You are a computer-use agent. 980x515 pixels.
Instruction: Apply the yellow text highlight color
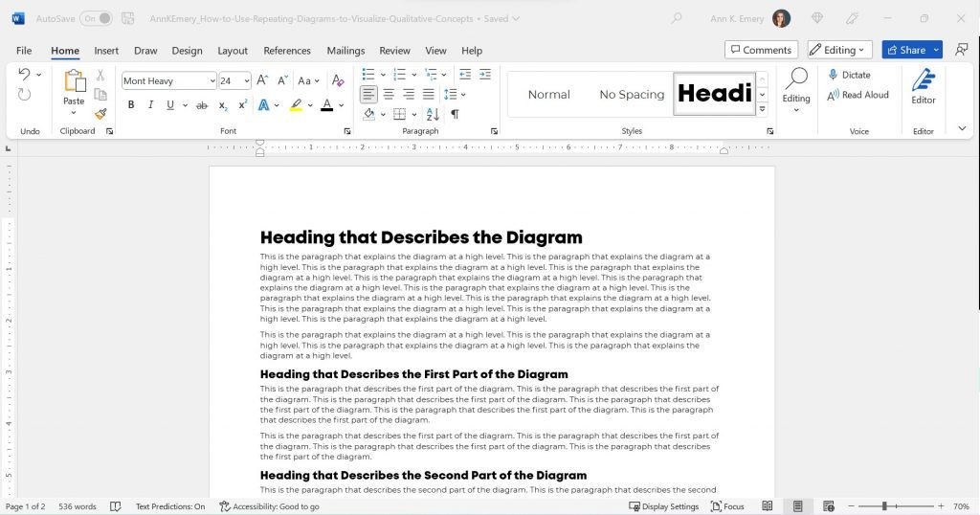pyautogui.click(x=297, y=105)
